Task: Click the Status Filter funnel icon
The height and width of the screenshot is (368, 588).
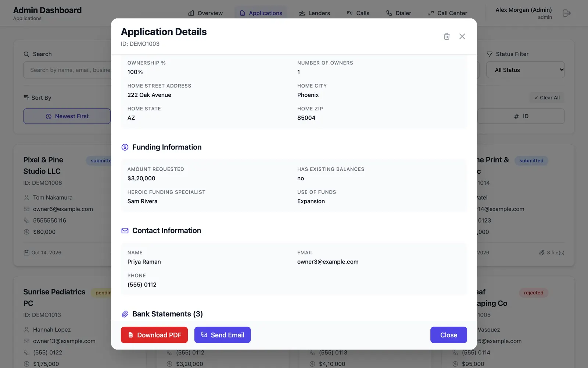Action: [490, 54]
